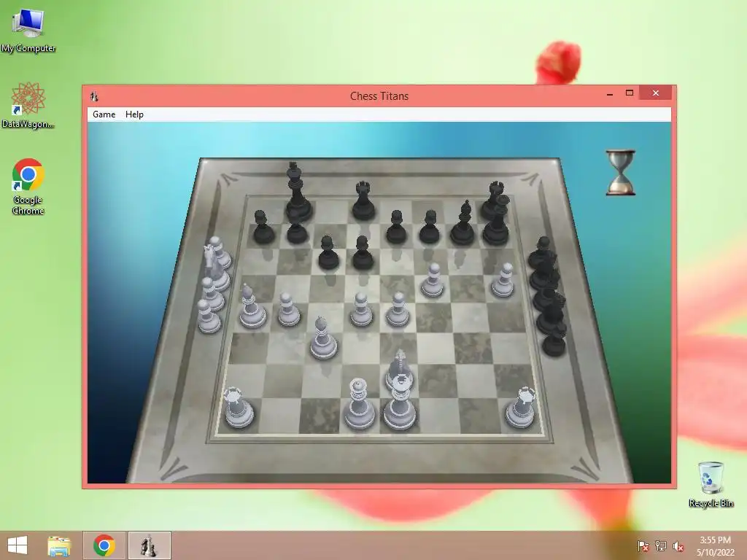Switch to Chrome on the taskbar
This screenshot has width=747, height=560.
point(104,545)
